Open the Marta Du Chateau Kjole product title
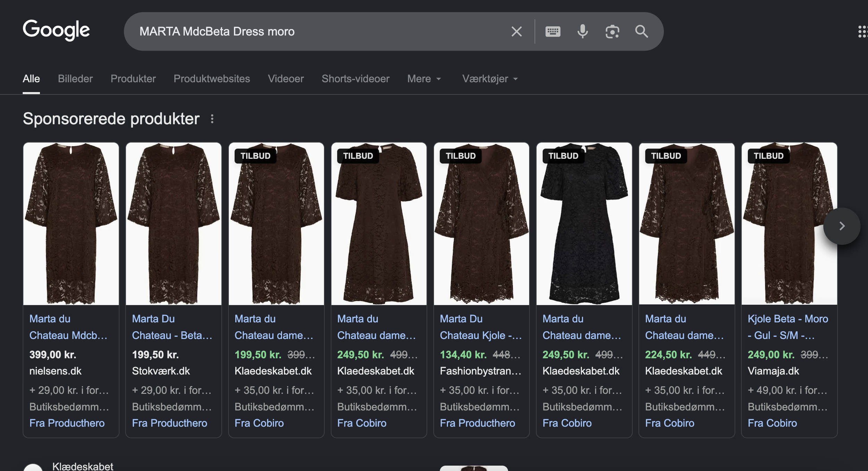This screenshot has height=471, width=868. click(481, 327)
